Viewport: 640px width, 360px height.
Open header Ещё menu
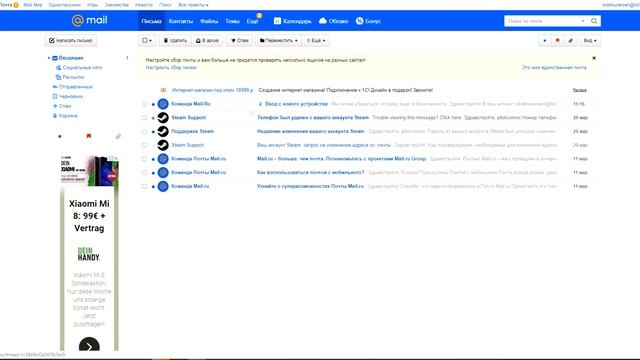click(x=253, y=21)
